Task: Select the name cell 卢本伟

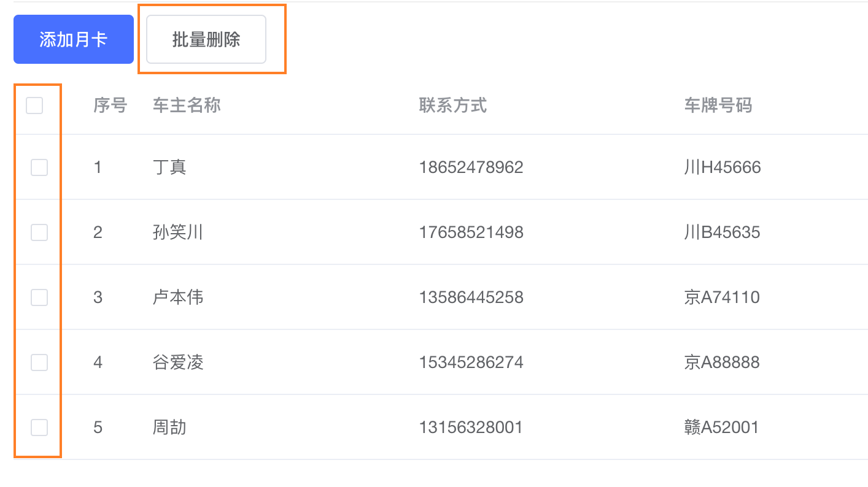Action: (x=178, y=297)
